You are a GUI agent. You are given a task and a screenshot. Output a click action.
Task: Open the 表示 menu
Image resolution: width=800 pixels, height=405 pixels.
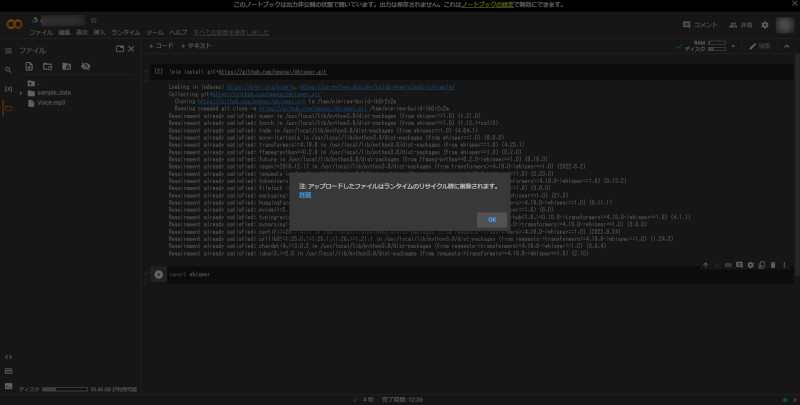tap(82, 33)
